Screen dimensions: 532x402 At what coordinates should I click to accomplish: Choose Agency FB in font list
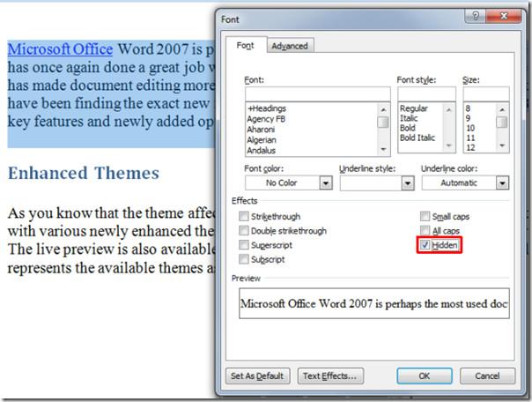266,119
